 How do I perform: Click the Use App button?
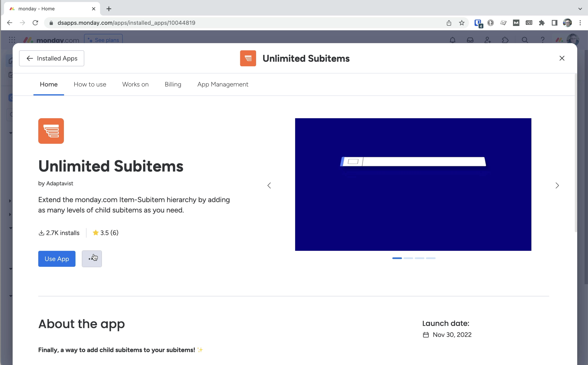(57, 259)
